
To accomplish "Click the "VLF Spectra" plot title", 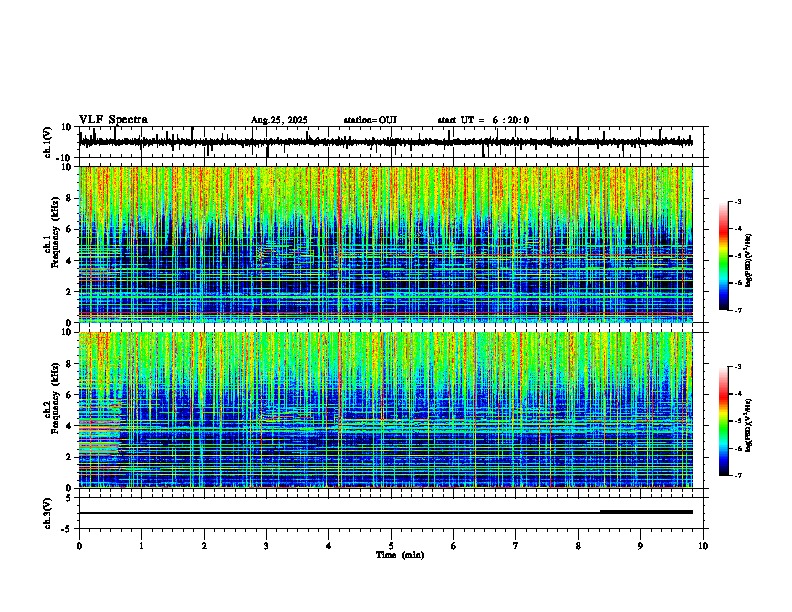I will click(113, 120).
